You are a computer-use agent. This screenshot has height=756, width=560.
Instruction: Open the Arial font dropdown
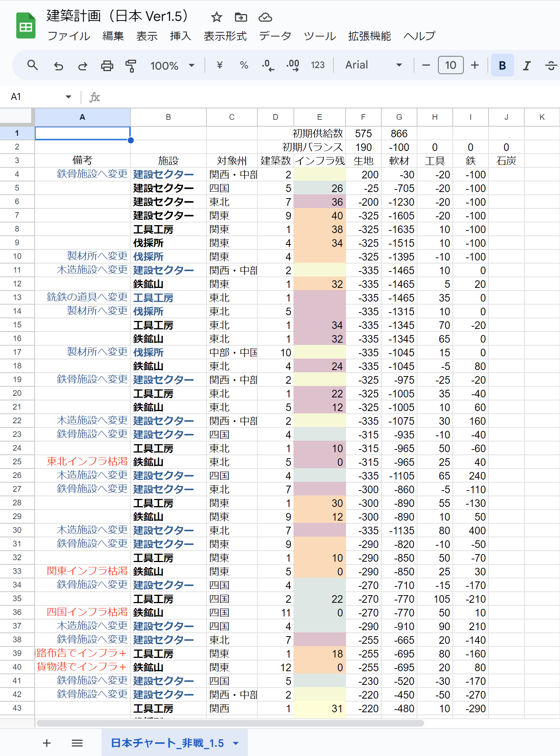pyautogui.click(x=373, y=65)
